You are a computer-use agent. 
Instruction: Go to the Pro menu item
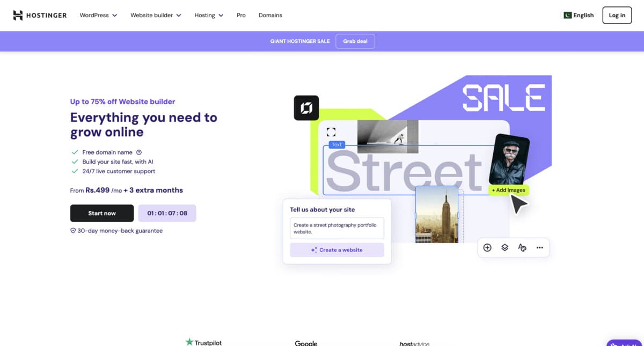pyautogui.click(x=241, y=15)
